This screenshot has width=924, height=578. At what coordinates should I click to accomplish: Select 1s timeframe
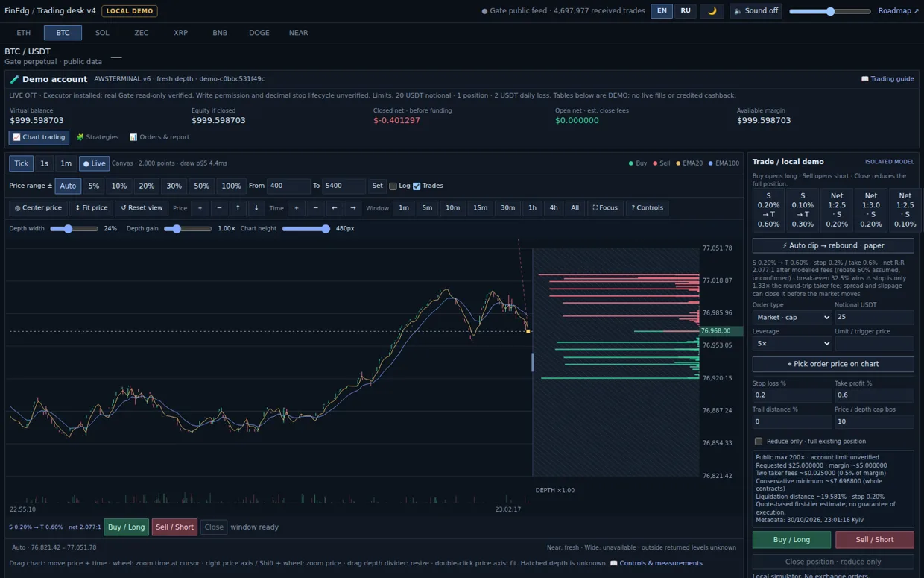44,163
